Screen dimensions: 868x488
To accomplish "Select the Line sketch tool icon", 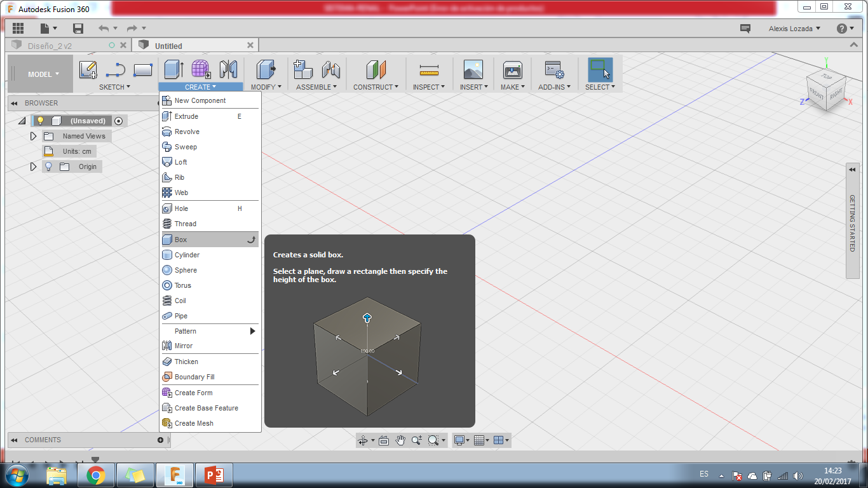I will pos(115,69).
